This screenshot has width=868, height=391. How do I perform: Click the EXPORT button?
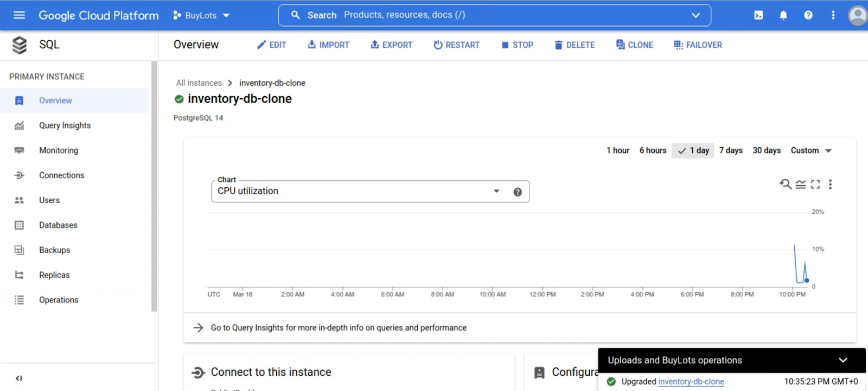coord(391,45)
